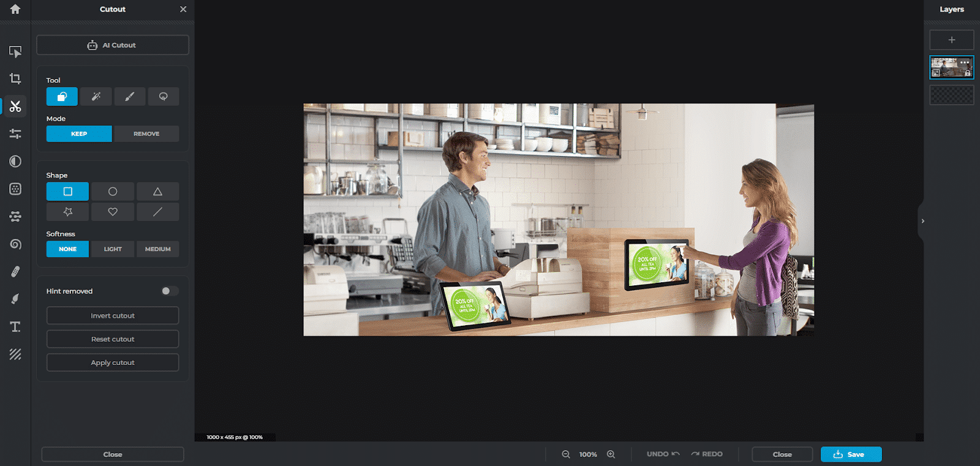The height and width of the screenshot is (466, 980).
Task: Toggle the Hint removed switch
Action: [170, 291]
